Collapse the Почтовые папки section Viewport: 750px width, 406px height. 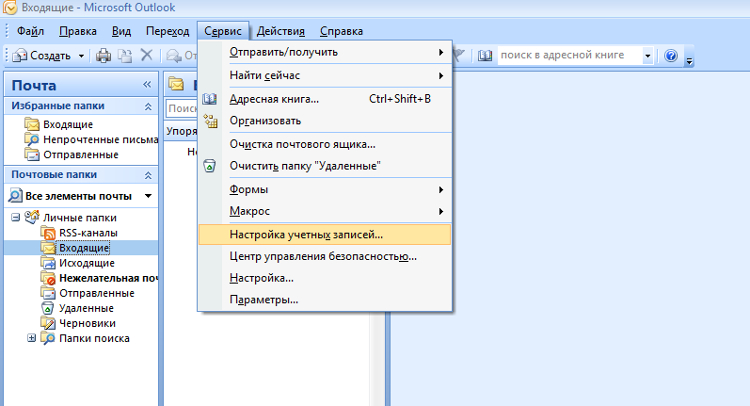[148, 176]
